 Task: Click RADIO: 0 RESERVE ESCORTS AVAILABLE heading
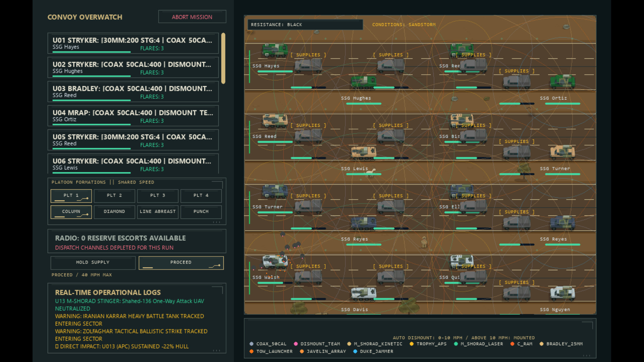[x=120, y=238]
